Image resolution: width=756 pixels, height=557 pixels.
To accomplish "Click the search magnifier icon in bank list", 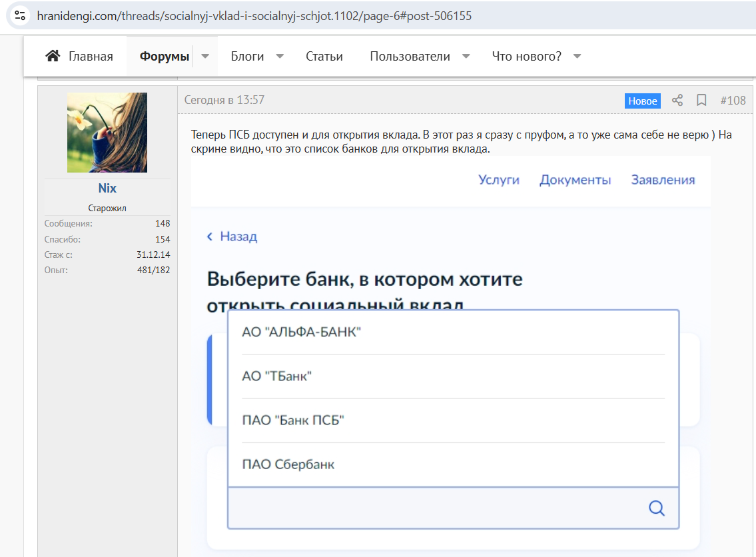I will pyautogui.click(x=657, y=508).
